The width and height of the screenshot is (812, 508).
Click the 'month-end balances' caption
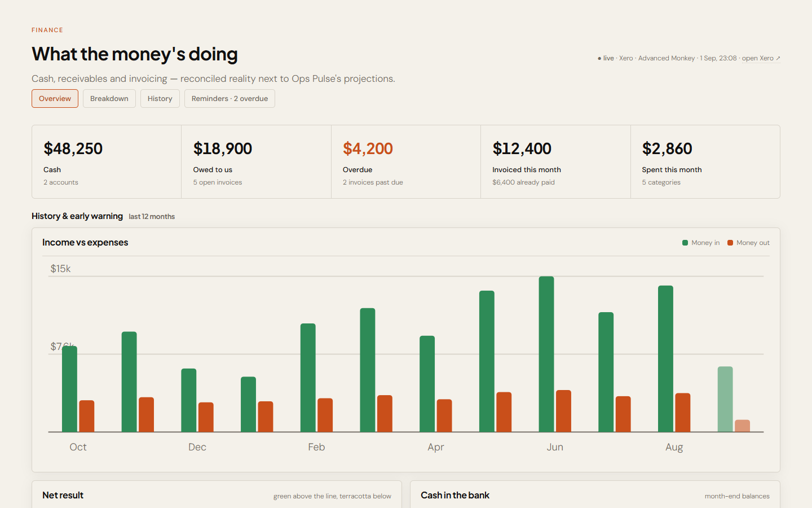pos(737,496)
